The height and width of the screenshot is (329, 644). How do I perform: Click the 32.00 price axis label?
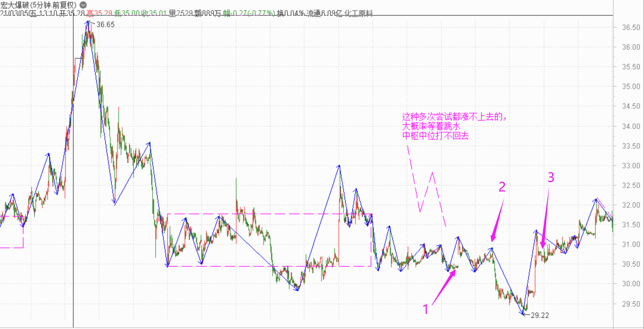tap(631, 205)
